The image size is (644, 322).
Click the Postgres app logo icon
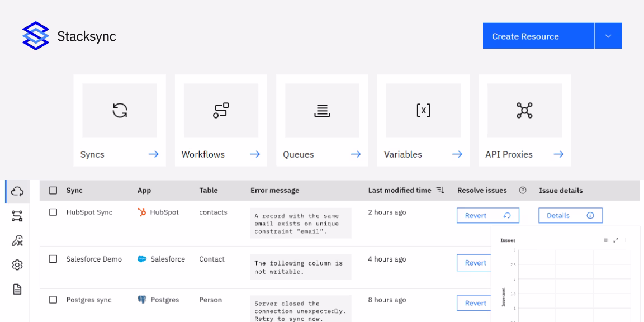[x=141, y=300]
